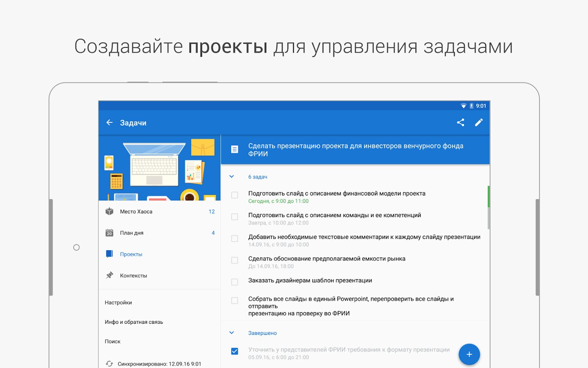Open Инфо и обратная связь
588x368 pixels.
pos(134,322)
